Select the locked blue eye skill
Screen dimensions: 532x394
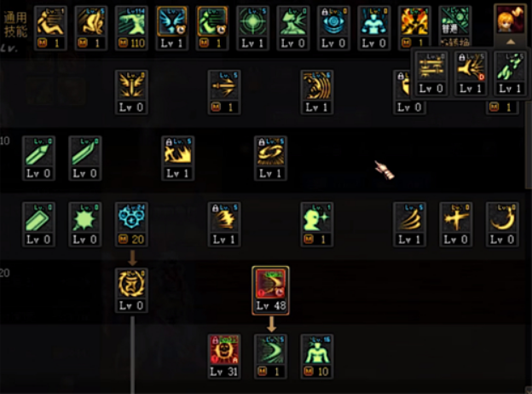pos(333,28)
